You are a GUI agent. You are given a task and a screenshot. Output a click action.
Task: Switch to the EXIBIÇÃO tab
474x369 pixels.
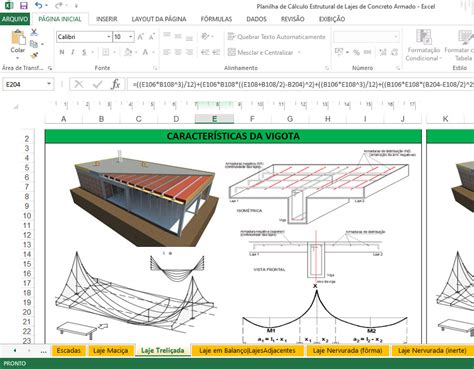pyautogui.click(x=332, y=19)
